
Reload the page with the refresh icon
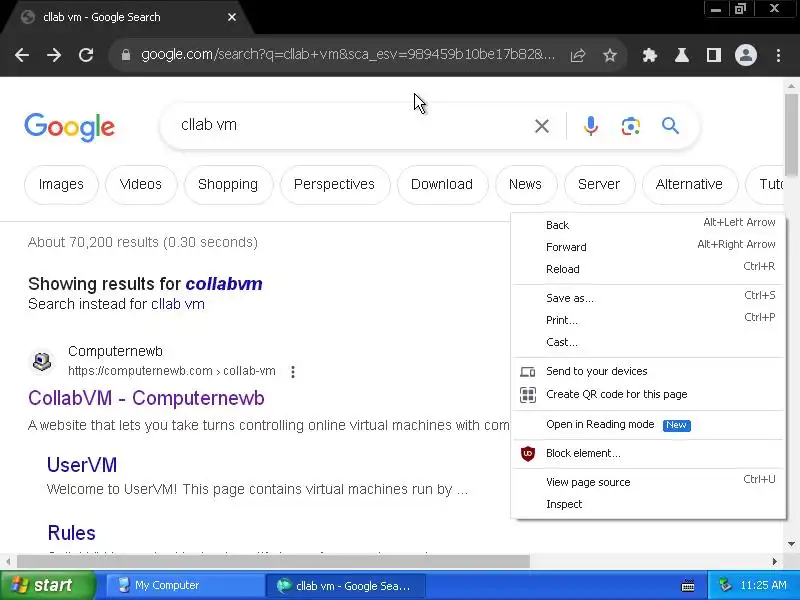[86, 55]
